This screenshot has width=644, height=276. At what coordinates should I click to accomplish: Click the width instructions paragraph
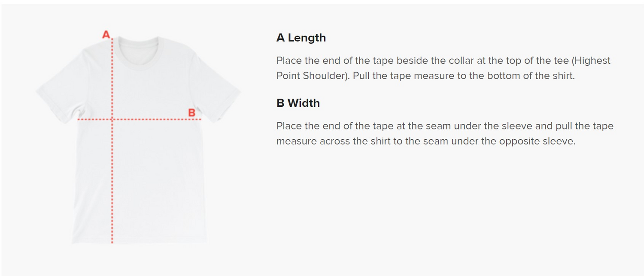[x=445, y=134]
